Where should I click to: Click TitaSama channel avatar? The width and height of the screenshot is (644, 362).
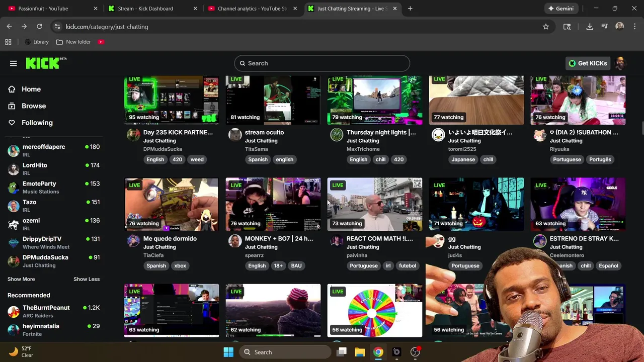point(235,135)
